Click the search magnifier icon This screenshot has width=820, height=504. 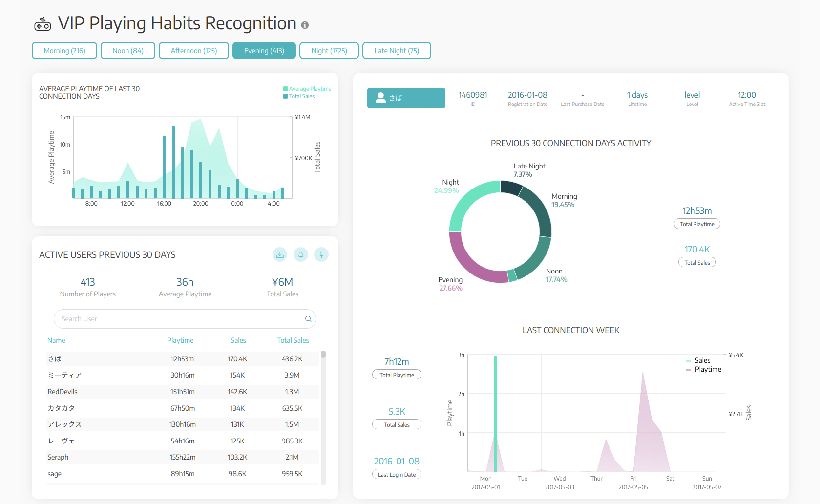tap(308, 319)
